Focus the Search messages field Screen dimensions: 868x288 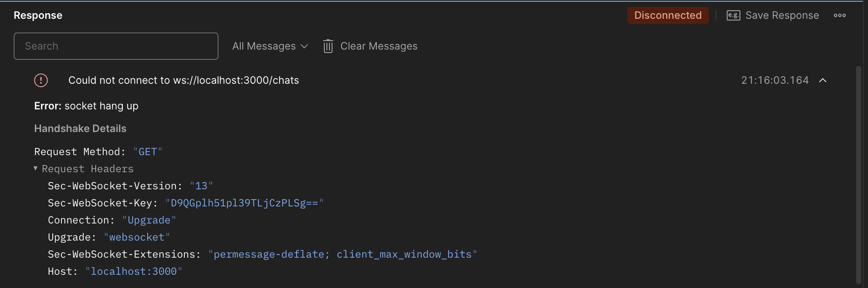(x=116, y=46)
